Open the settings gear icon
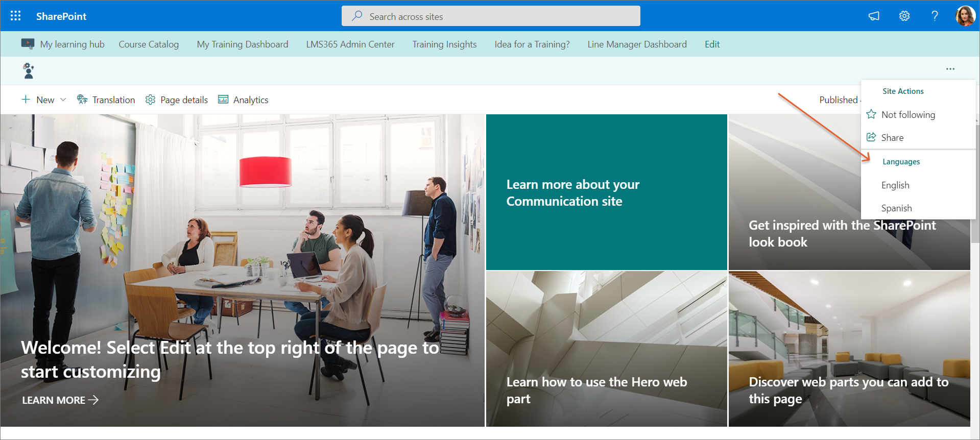Screen dimensions: 980x440 tap(904, 16)
